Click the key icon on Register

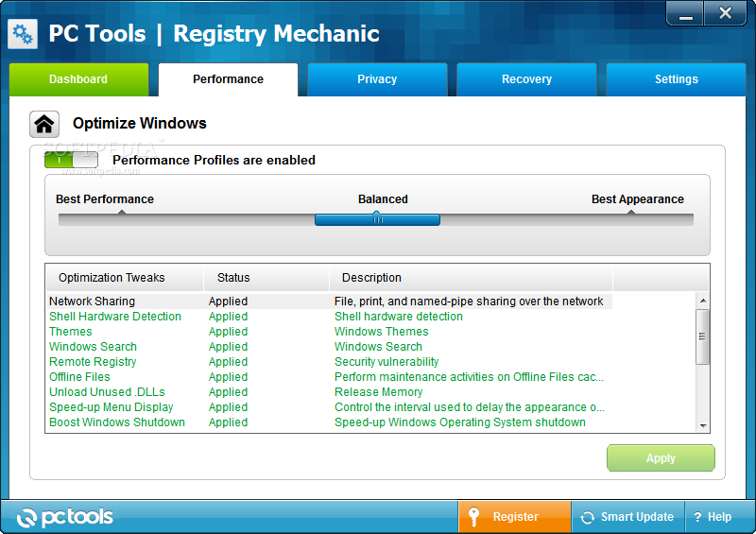click(x=474, y=517)
